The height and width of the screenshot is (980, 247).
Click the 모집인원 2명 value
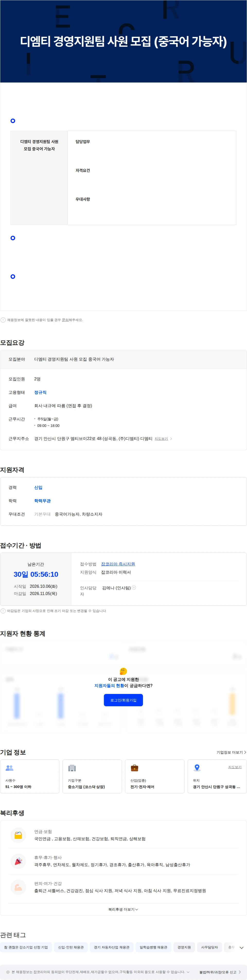(x=37, y=379)
